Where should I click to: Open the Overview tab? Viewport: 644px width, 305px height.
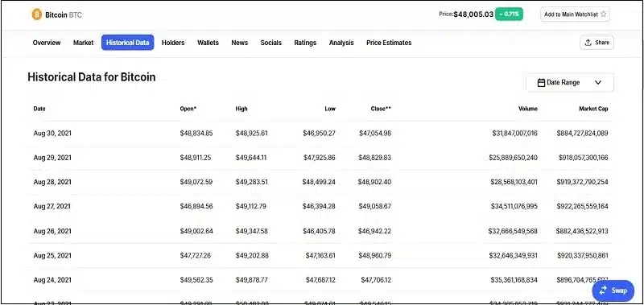click(47, 43)
